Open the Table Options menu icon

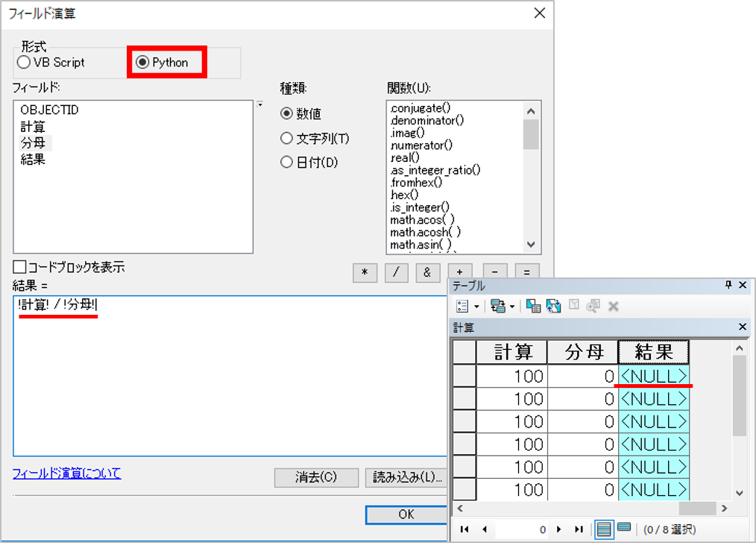pyautogui.click(x=462, y=307)
